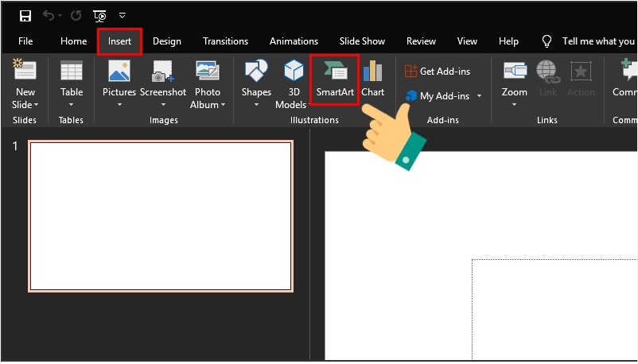Insert a SmartArt graphic

[334, 81]
